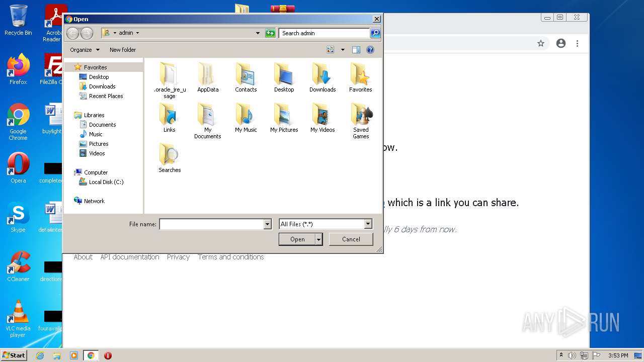This screenshot has height=362, width=644.
Task: Select Desktop in navigation pane
Action: pos(99,77)
